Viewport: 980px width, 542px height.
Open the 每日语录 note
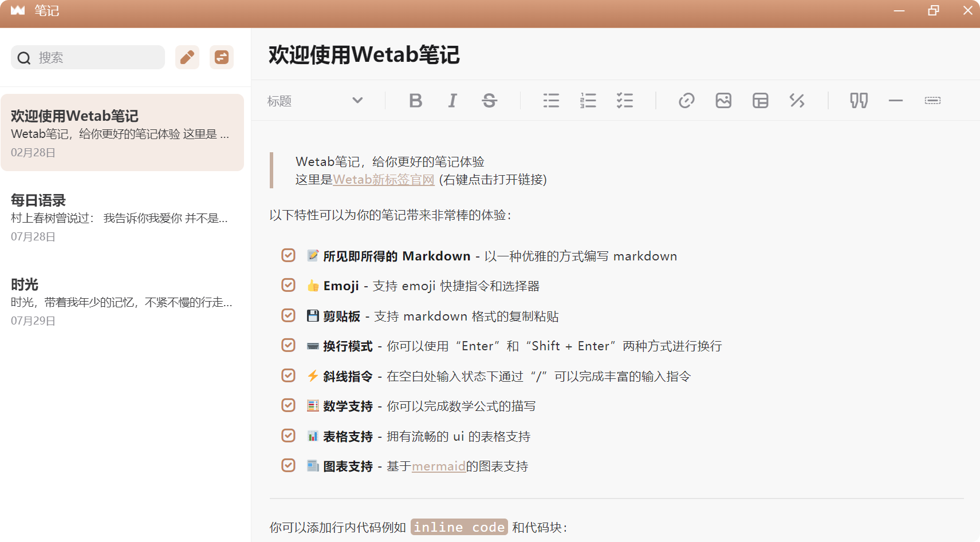pyautogui.click(x=122, y=217)
